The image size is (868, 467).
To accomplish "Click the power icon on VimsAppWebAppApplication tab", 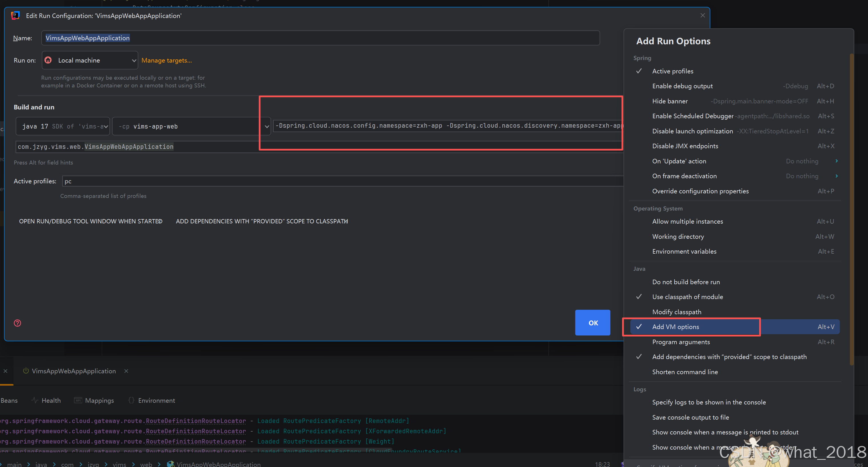I will pyautogui.click(x=26, y=371).
